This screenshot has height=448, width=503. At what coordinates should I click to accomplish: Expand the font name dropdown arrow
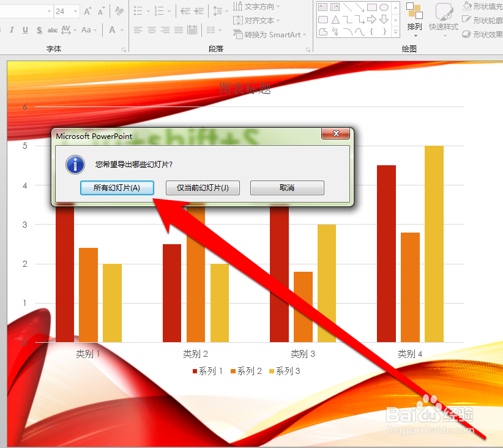(x=49, y=12)
